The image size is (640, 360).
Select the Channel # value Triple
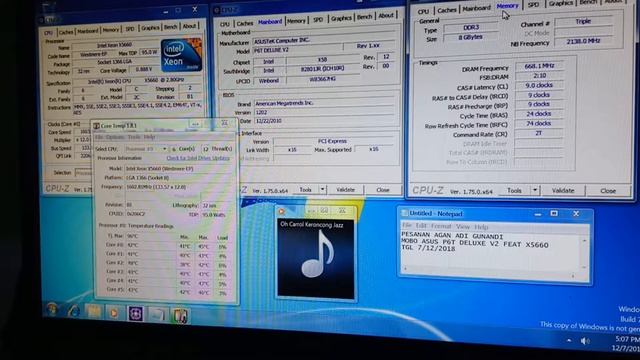point(583,21)
